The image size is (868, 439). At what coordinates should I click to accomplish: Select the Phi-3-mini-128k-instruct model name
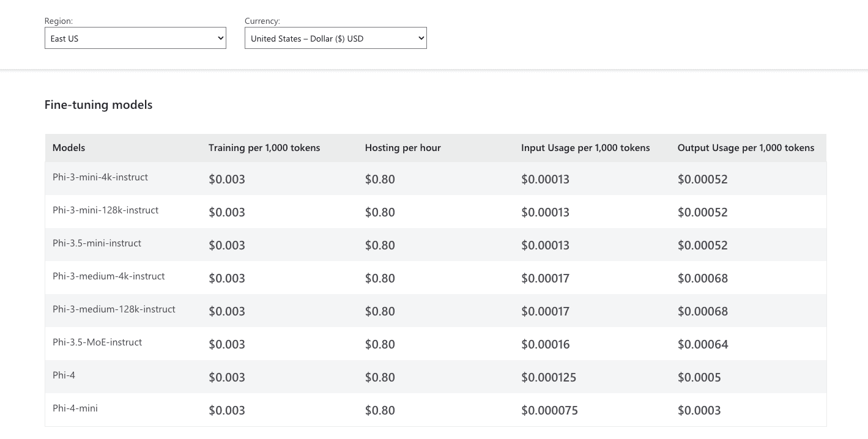coord(105,210)
